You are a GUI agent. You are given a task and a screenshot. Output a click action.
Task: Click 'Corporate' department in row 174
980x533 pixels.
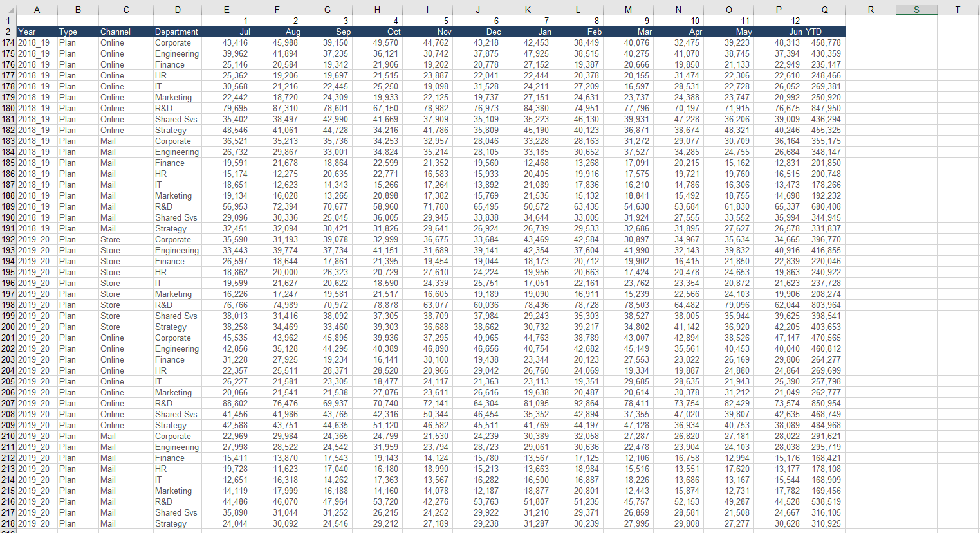coord(178,42)
